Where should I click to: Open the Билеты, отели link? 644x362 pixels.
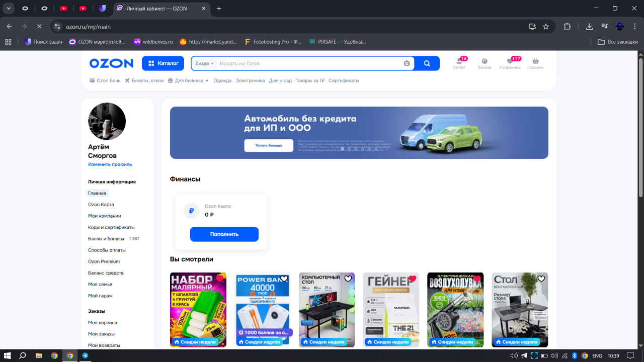(144, 80)
